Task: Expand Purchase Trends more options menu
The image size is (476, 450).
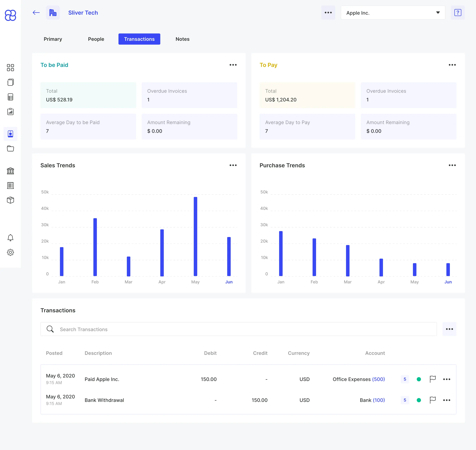Action: click(x=452, y=165)
